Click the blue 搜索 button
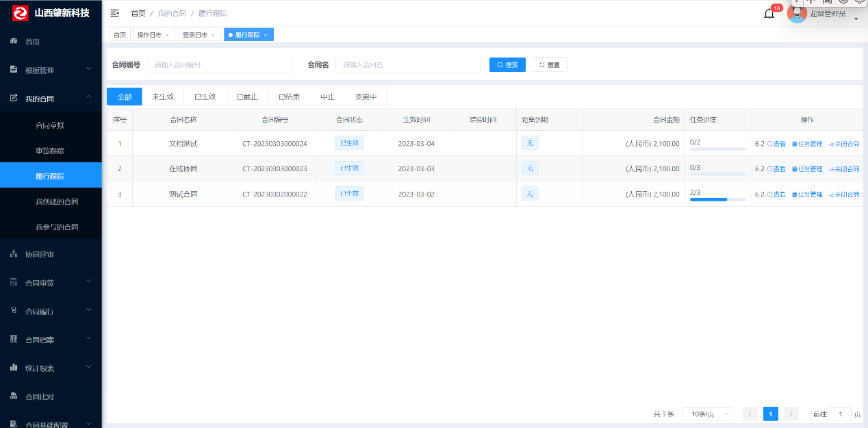This screenshot has height=428, width=868. (507, 64)
